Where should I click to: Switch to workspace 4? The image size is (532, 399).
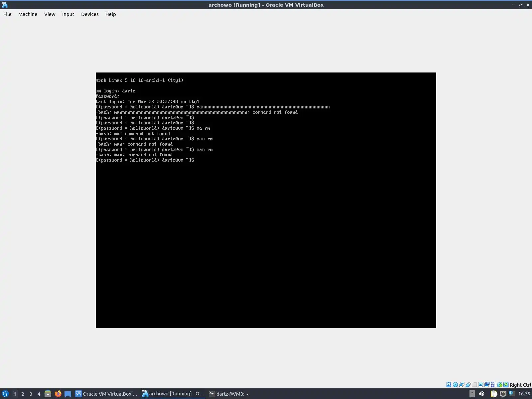39,394
